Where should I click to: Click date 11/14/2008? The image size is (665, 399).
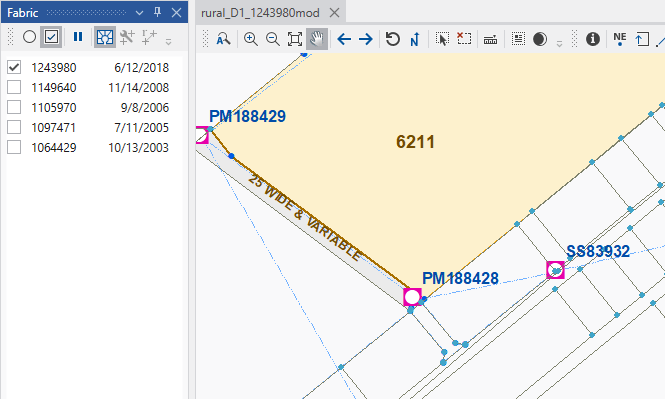(138, 87)
